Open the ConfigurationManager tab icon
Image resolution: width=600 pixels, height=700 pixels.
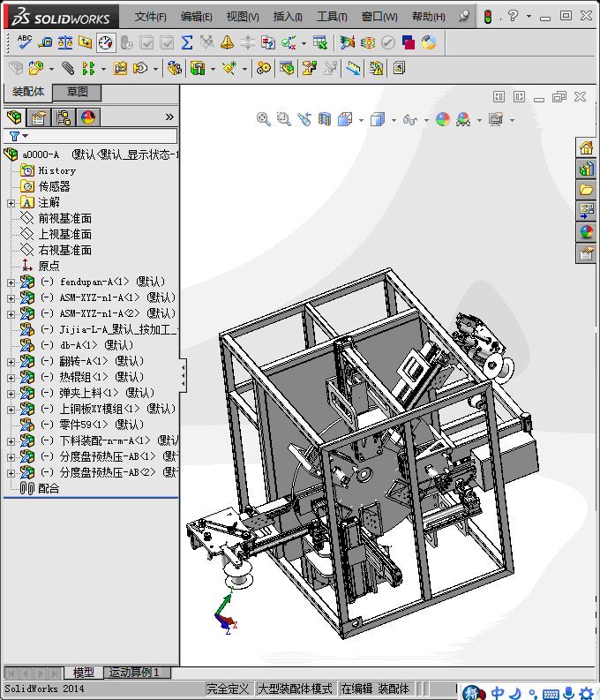(x=64, y=117)
